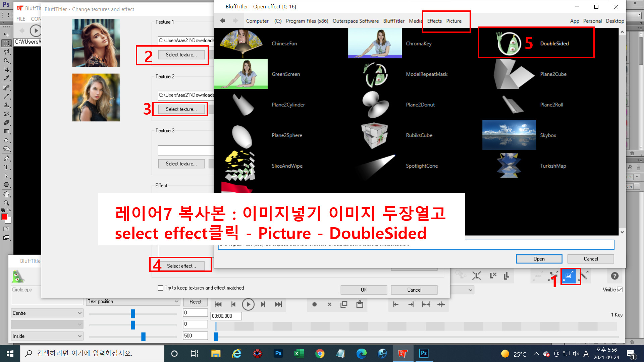The width and height of the screenshot is (644, 362).
Task: Click the copy keys icon
Action: [344, 304]
